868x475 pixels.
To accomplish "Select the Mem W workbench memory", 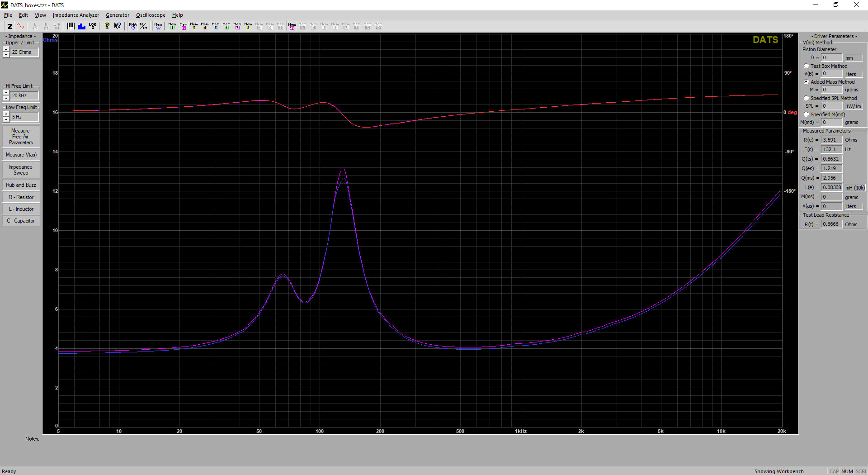I will [158, 26].
